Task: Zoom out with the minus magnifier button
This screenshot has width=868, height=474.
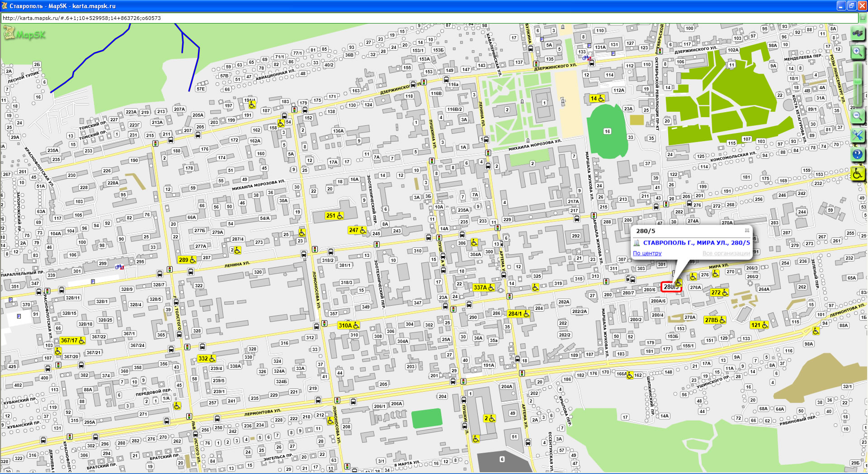Action: (858, 116)
